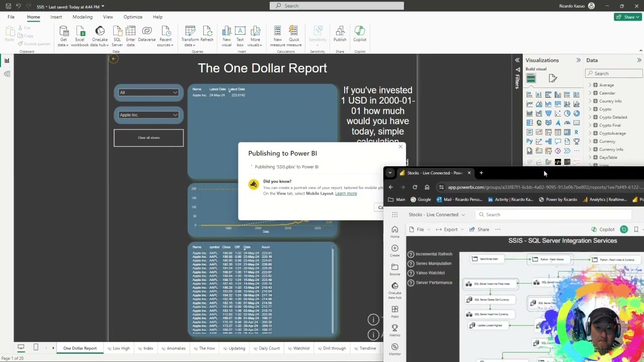This screenshot has width=644, height=362.
Task: Open Copilot from the Power BI ribbon
Action: [360, 34]
